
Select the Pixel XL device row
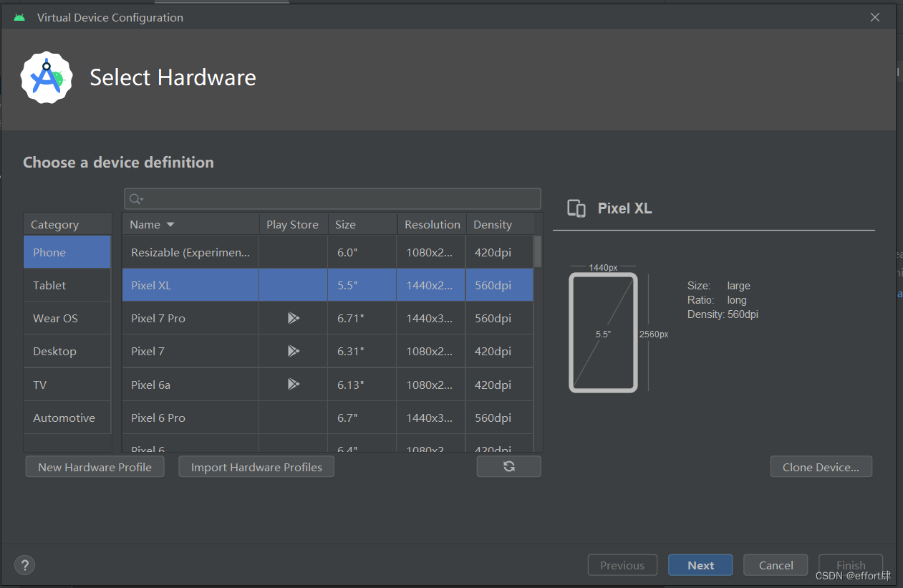[328, 285]
